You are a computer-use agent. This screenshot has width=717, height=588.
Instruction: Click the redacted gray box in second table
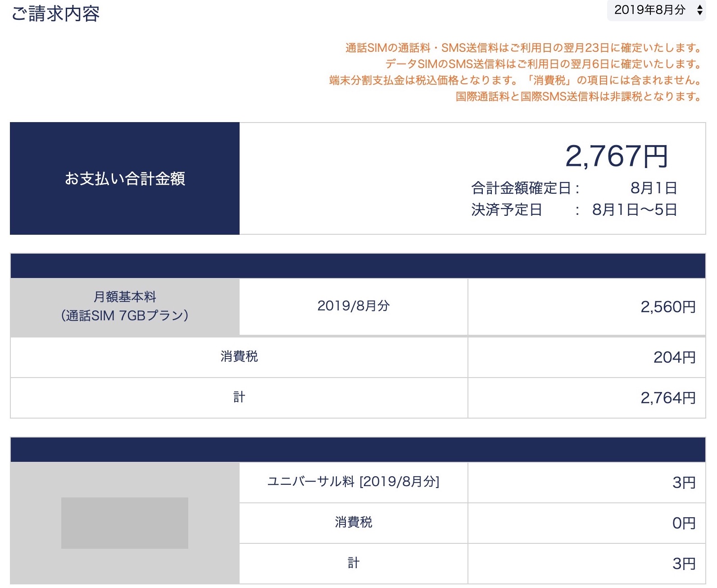coord(125,523)
